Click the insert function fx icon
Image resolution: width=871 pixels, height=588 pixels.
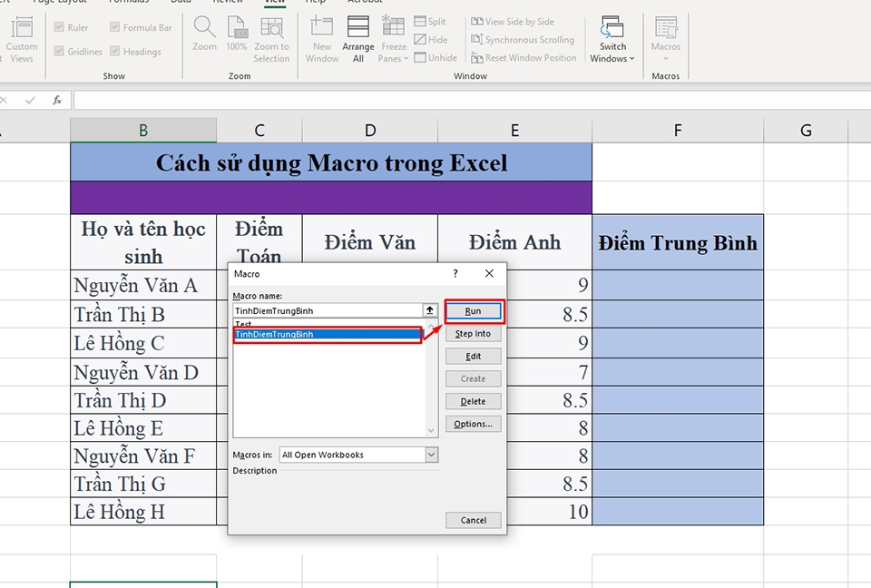(57, 100)
